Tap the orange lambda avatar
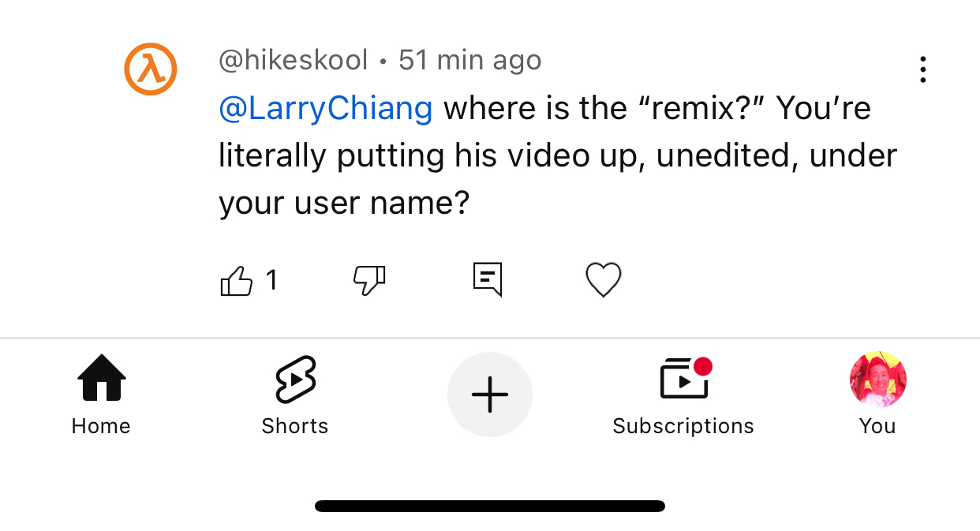The height and width of the screenshot is (531, 980). (150, 69)
